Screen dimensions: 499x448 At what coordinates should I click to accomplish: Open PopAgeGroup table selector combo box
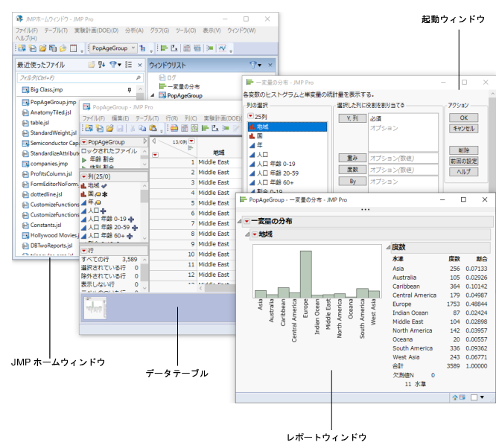point(113,48)
